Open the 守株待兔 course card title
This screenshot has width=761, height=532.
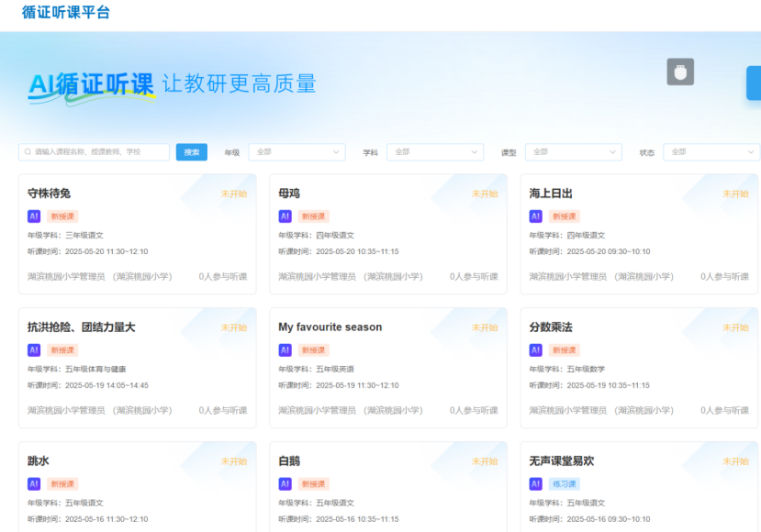[49, 194]
